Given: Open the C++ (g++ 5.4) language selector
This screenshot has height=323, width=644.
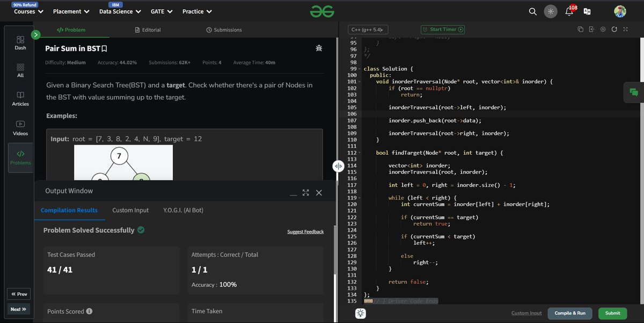Looking at the screenshot, I should pos(368,30).
